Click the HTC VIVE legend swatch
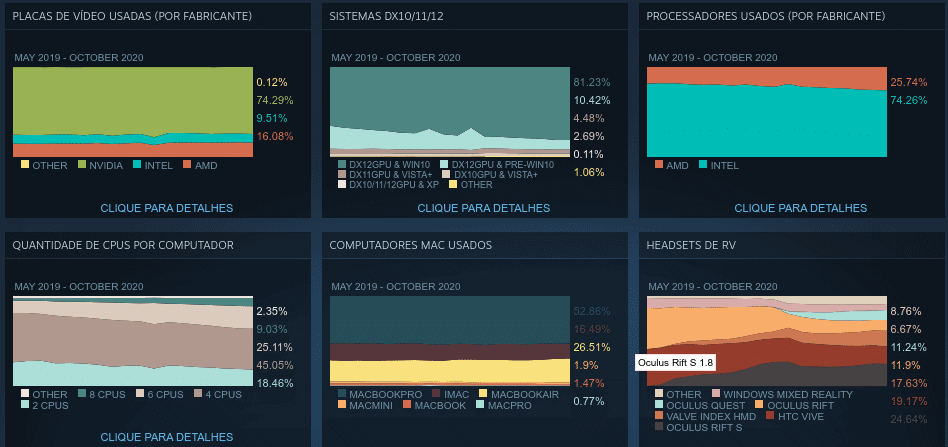 coord(770,416)
